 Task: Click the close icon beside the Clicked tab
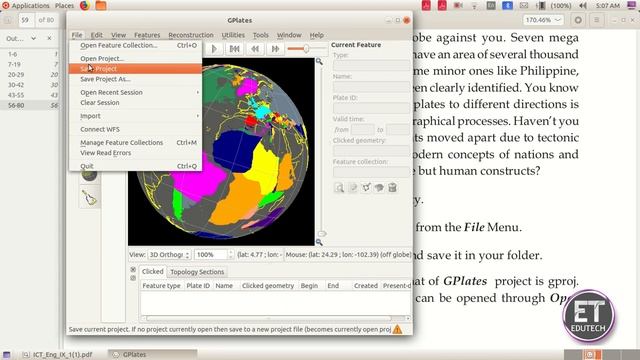[133, 269]
